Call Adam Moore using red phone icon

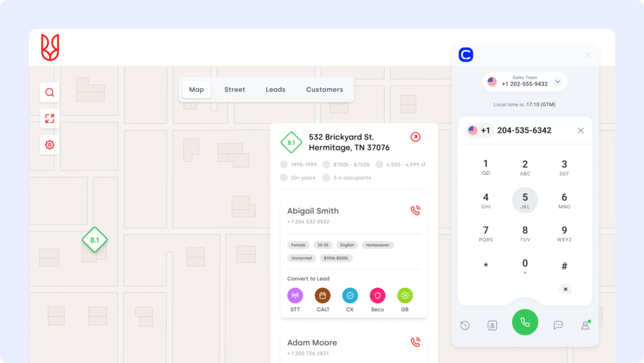[x=415, y=342]
